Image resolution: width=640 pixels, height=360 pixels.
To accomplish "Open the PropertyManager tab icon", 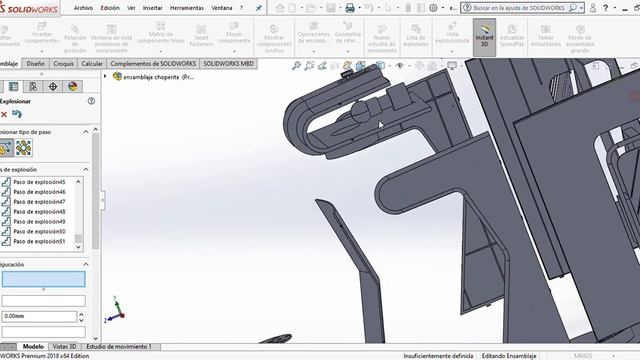I will (13, 87).
